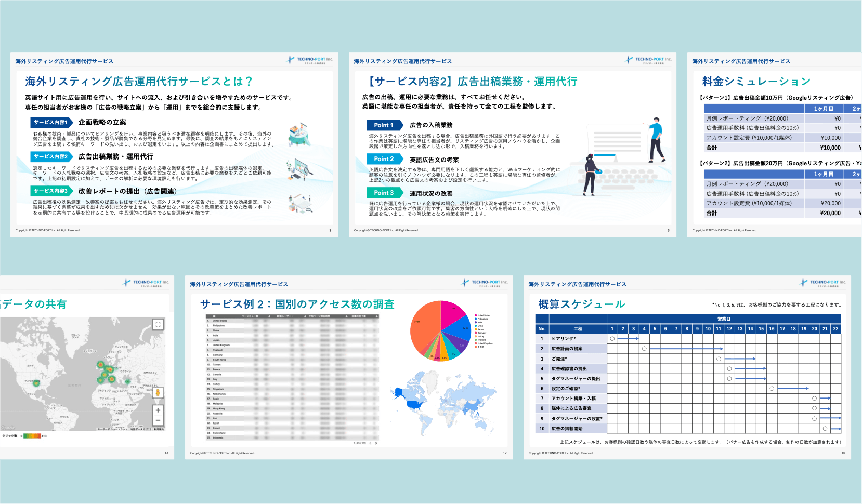Click the map fullscreen toggle icon

pos(158,325)
